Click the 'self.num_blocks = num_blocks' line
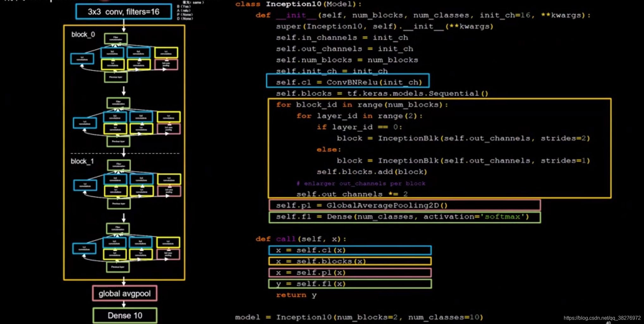644x324 pixels. (x=347, y=60)
